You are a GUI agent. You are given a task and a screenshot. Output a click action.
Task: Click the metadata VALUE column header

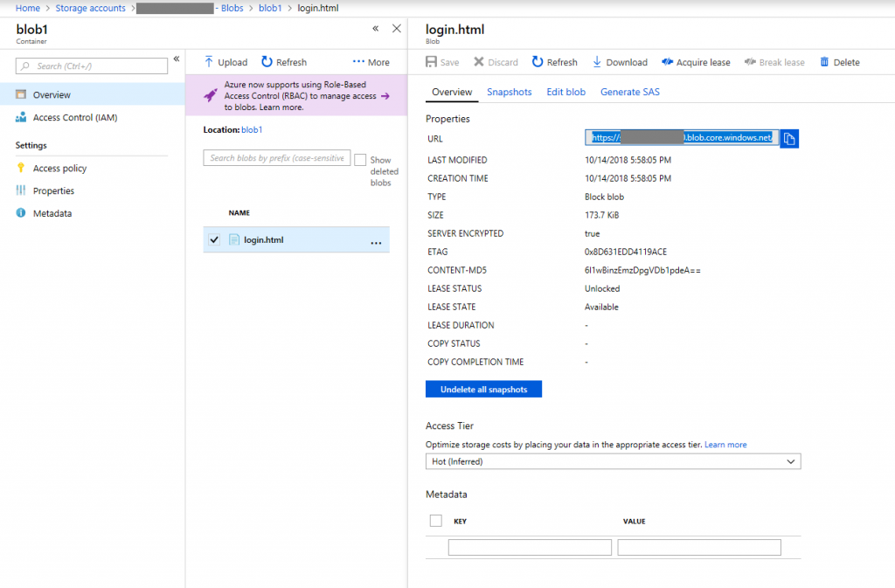coord(635,522)
